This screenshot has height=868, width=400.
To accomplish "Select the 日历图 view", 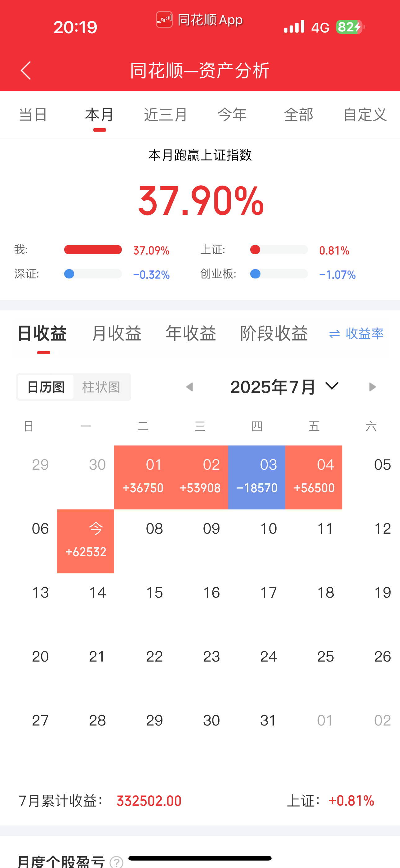I will pos(46,387).
